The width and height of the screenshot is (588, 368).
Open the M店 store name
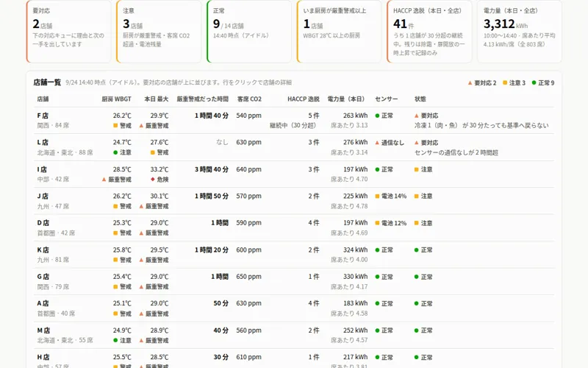[43, 330]
